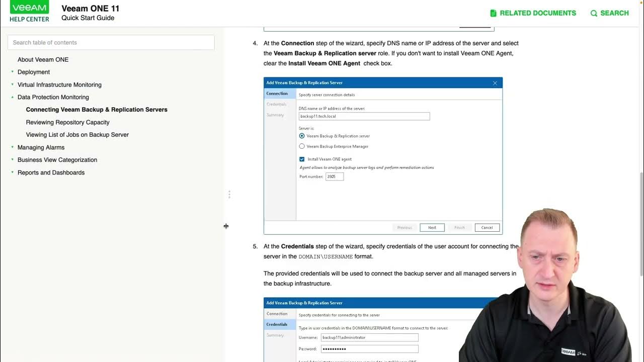This screenshot has height=362, width=644.
Task: Click the masked Password field
Action: click(370, 349)
